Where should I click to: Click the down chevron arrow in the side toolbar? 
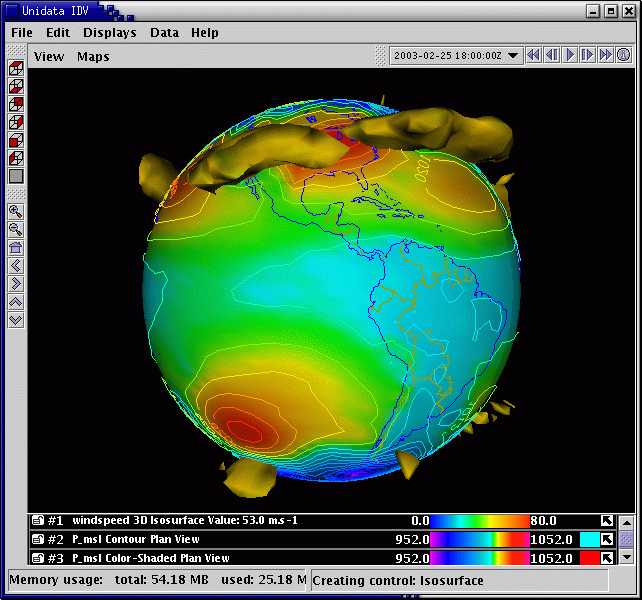pyautogui.click(x=15, y=319)
